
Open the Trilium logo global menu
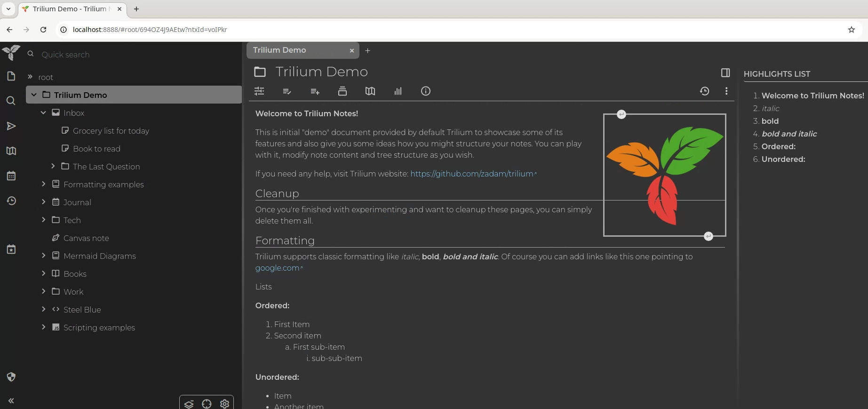point(11,52)
